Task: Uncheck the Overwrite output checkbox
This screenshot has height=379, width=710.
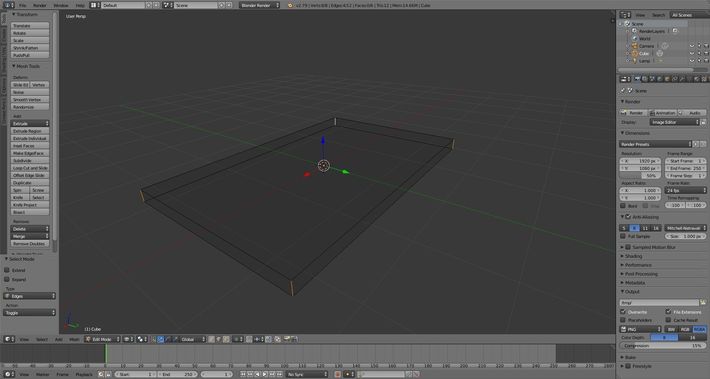Action: (623, 312)
